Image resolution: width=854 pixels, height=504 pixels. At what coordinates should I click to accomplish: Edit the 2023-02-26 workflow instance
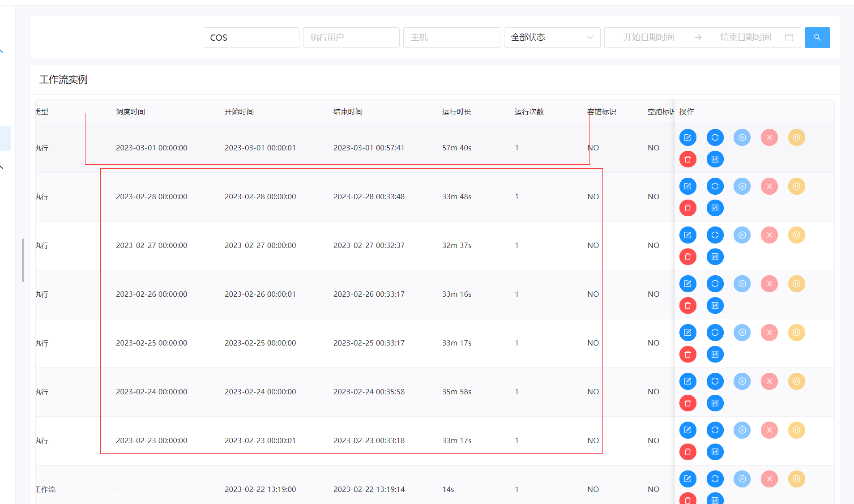(687, 284)
